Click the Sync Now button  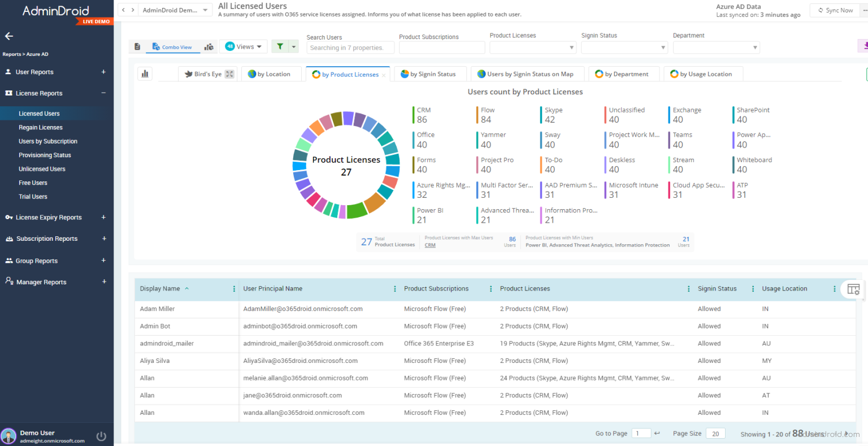click(836, 10)
